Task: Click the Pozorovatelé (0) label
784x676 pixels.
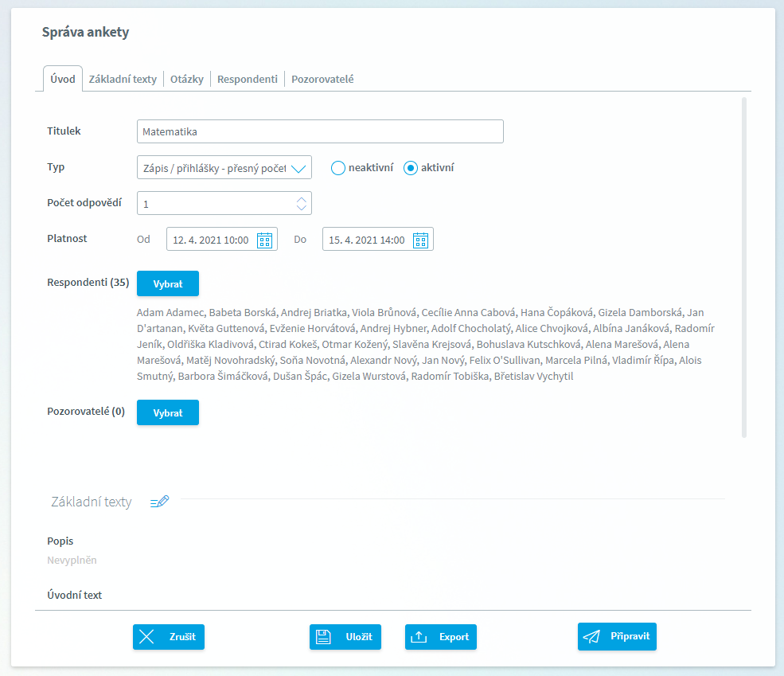Action: point(86,412)
